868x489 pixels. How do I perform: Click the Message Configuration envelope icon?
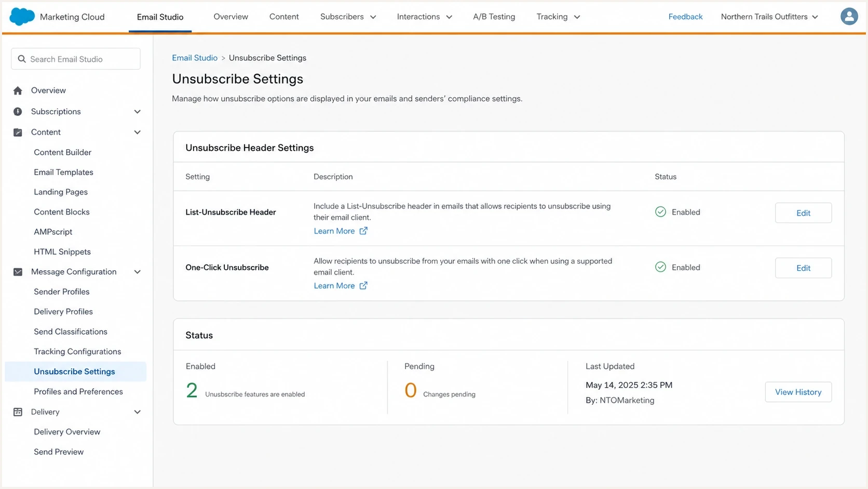coord(18,272)
